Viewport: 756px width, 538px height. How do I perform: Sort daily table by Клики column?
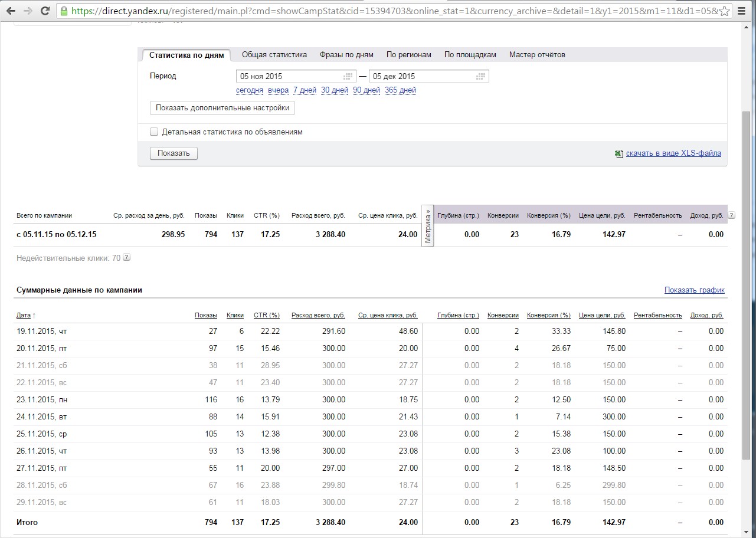[235, 316]
